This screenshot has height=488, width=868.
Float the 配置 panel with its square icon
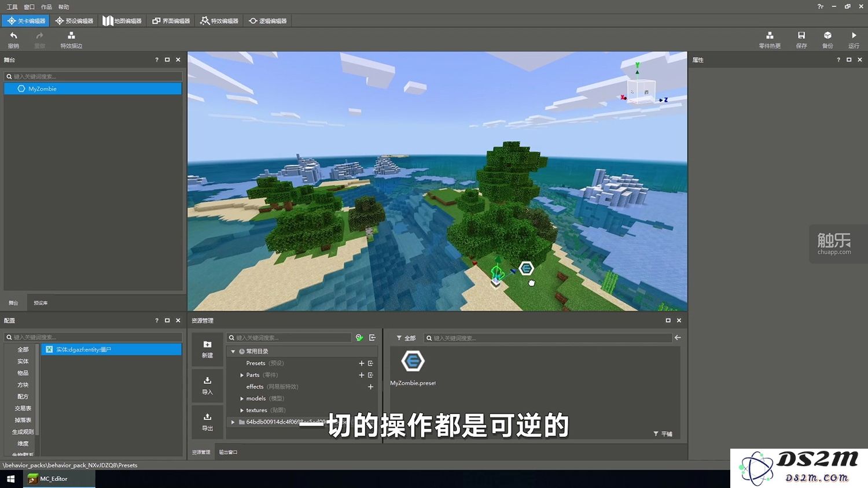[167, 320]
